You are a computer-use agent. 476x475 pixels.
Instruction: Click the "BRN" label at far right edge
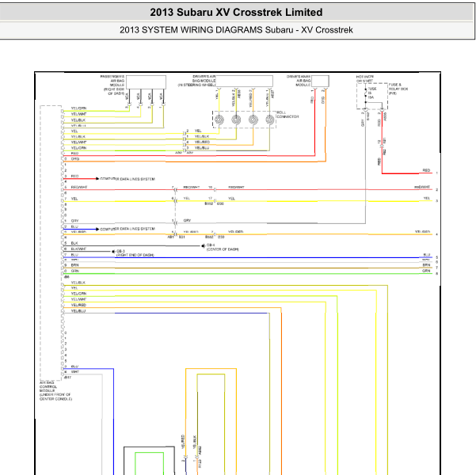click(x=426, y=265)
